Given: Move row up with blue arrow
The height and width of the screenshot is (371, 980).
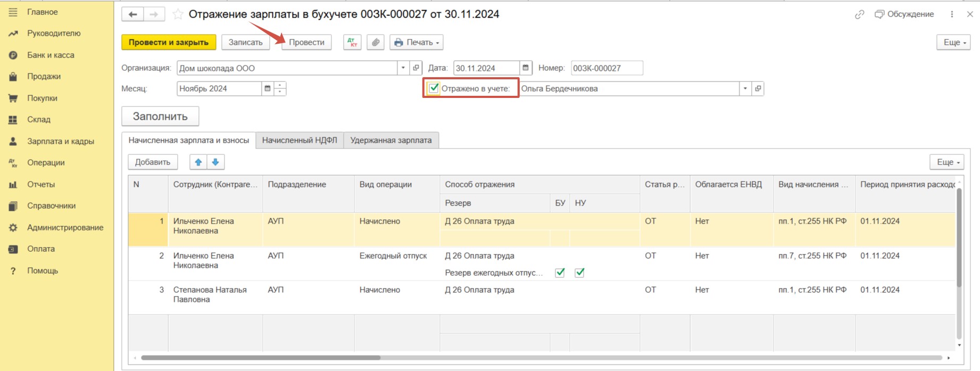Looking at the screenshot, I should click(198, 162).
